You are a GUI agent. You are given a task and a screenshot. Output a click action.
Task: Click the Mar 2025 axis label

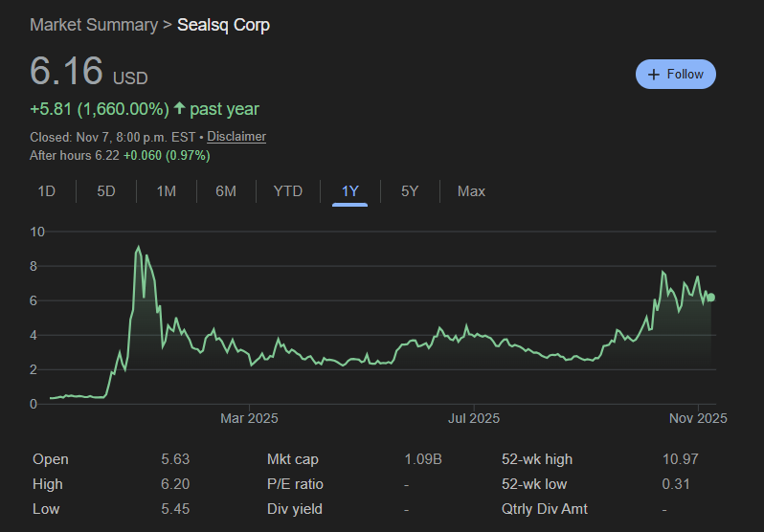pyautogui.click(x=249, y=418)
